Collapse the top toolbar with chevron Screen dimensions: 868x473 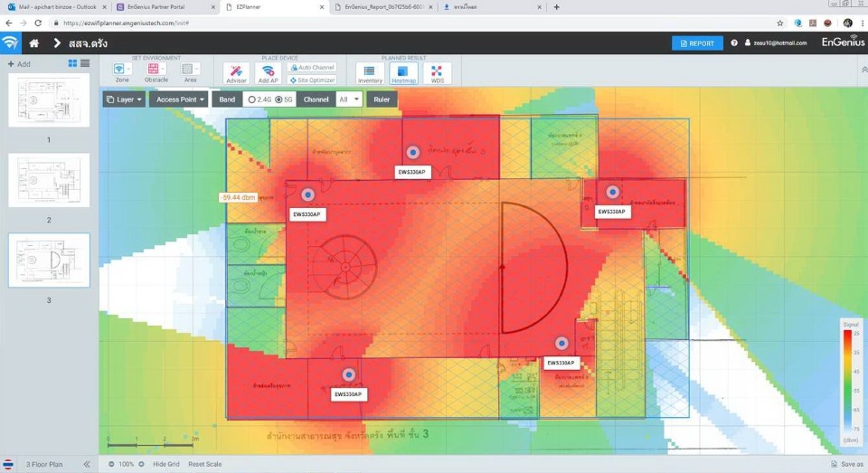[x=864, y=70]
